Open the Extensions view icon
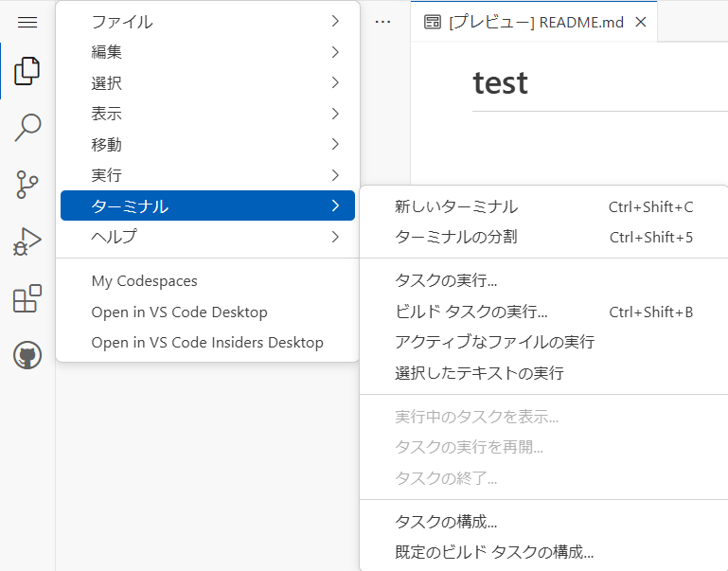728x571 pixels. 27,298
